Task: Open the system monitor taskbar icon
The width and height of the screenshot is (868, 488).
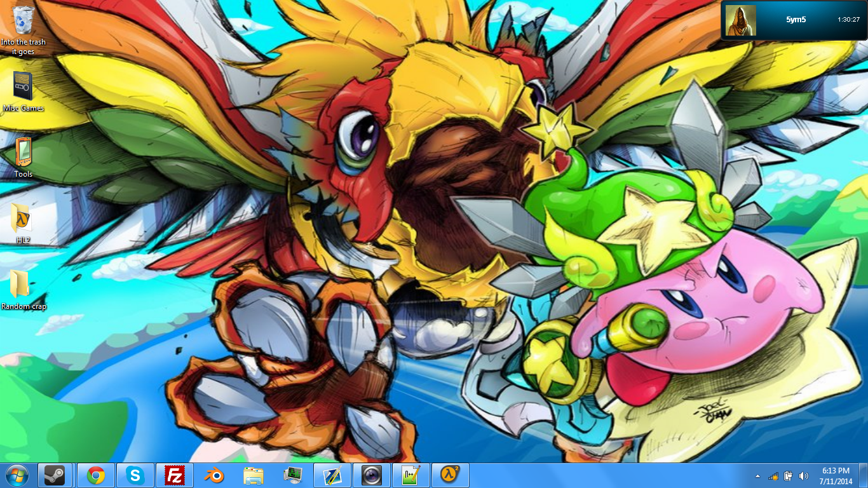Action: click(293, 475)
